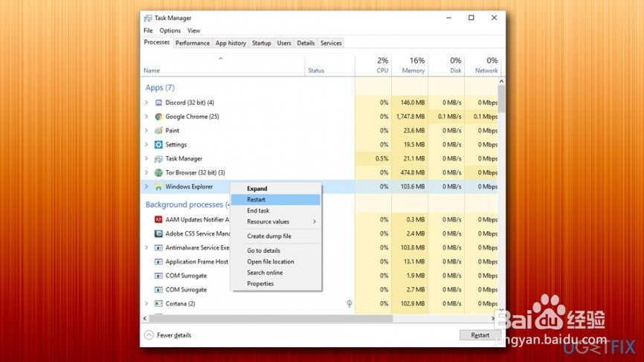The height and width of the screenshot is (362, 644).
Task: Click the Tor Browser globe icon
Action: click(158, 172)
